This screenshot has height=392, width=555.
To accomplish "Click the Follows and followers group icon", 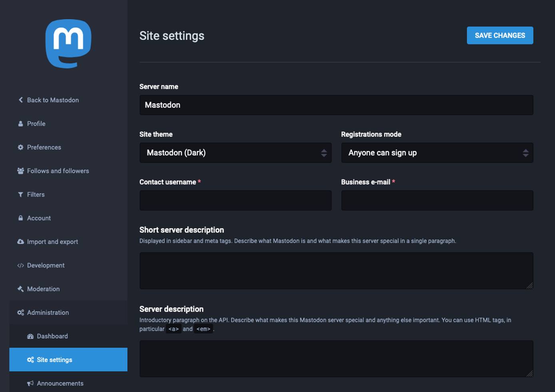I will click(20, 171).
